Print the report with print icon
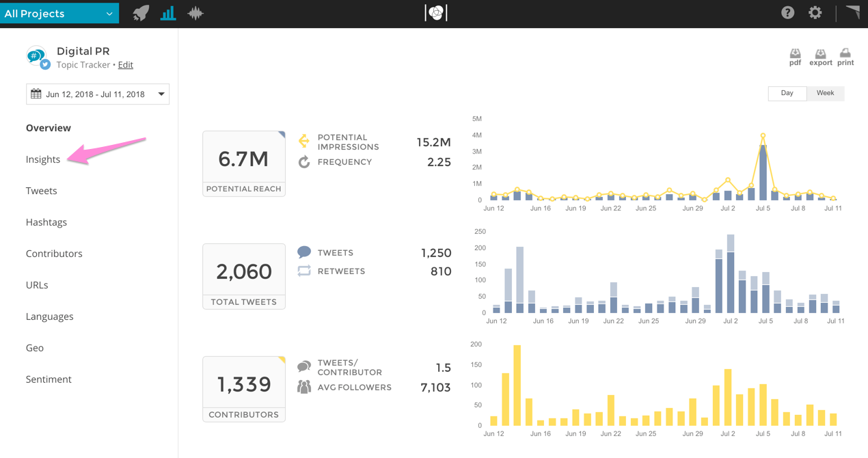This screenshot has height=458, width=868. pyautogui.click(x=845, y=57)
